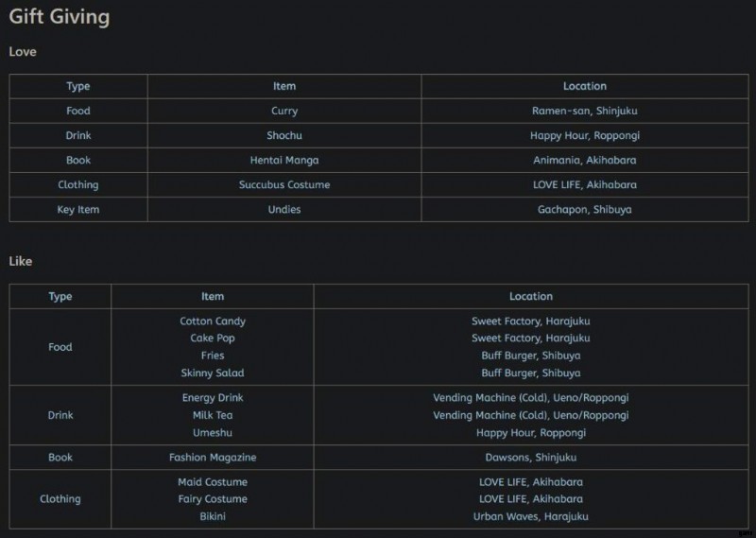The image size is (756, 538).
Task: Click Animania, Akihabara location cell
Action: click(x=584, y=161)
